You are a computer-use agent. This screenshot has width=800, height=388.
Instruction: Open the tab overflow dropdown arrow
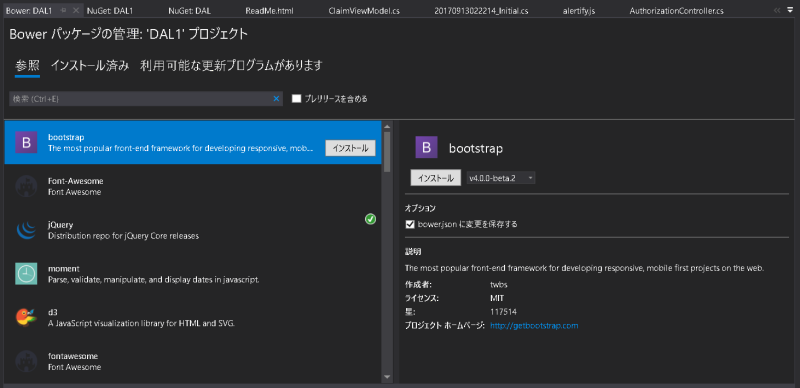(790, 10)
